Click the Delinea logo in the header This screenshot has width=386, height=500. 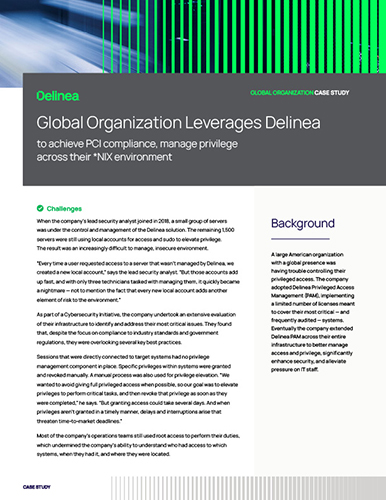58,96
